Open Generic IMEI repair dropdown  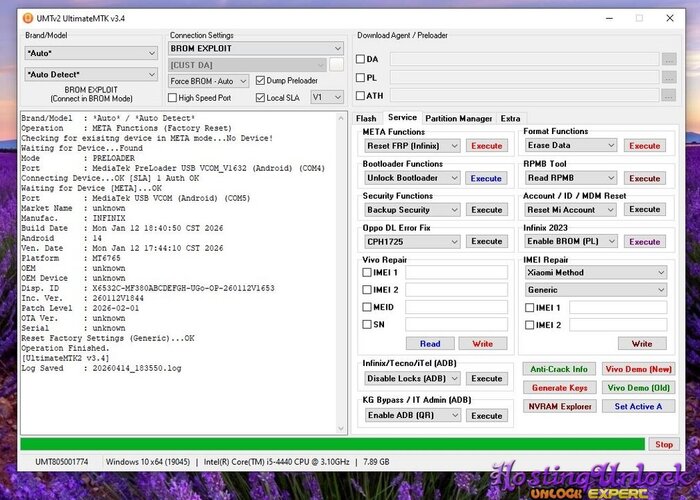[596, 290]
